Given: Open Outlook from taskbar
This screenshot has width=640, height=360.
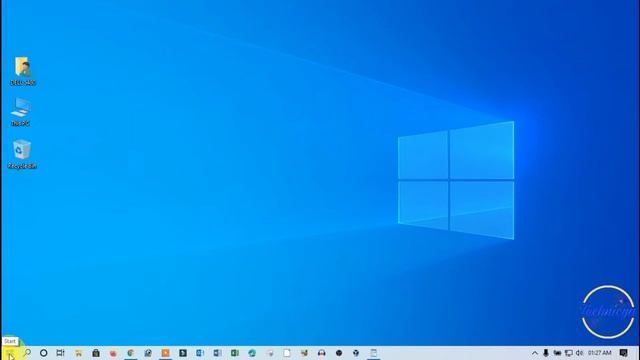Looking at the screenshot, I should tap(200, 353).
